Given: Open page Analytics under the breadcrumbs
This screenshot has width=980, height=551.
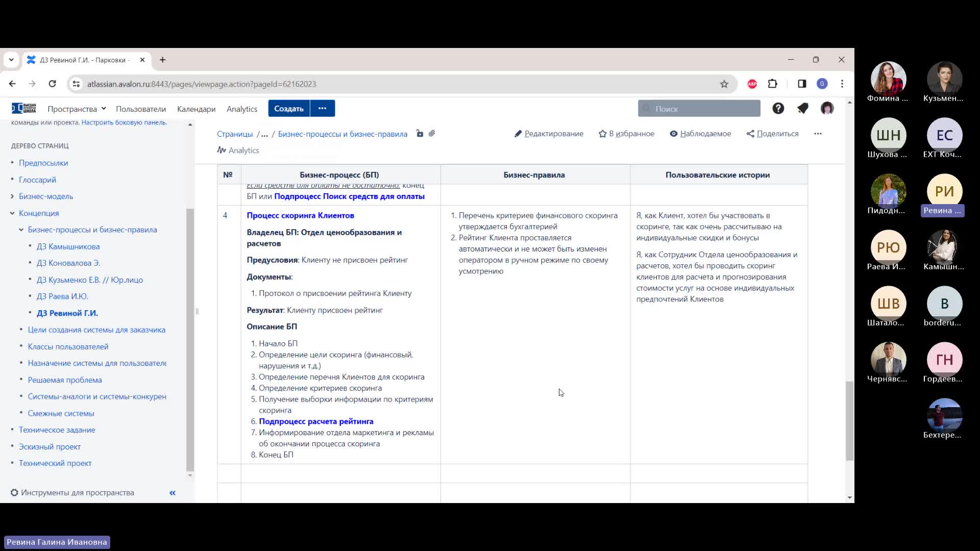Looking at the screenshot, I should (238, 150).
